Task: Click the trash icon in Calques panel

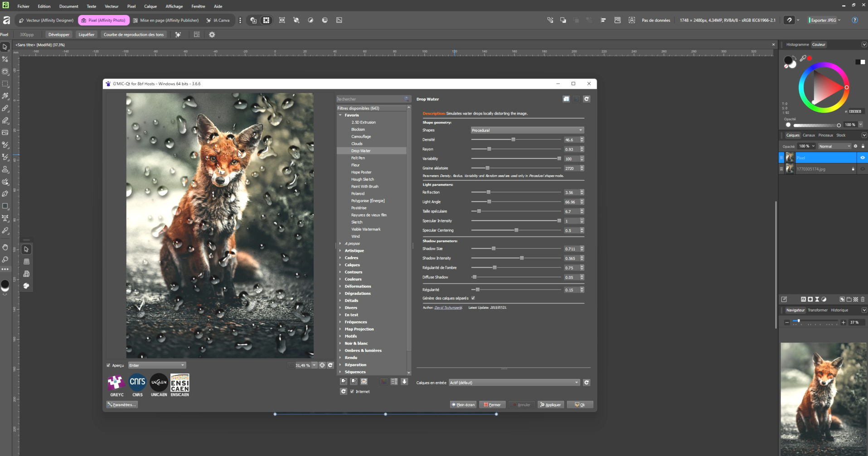Action: pos(863,299)
